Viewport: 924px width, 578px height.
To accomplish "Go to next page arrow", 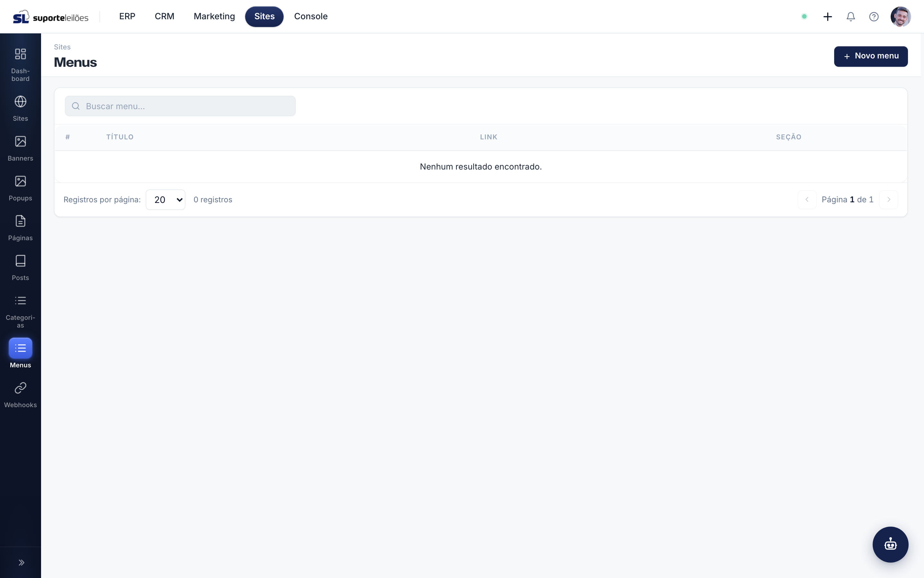I will click(888, 199).
